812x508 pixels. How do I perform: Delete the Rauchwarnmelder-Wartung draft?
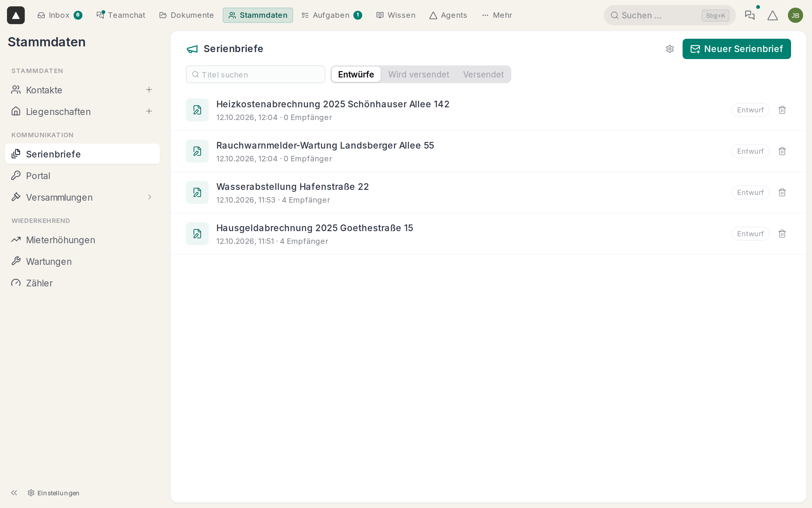click(782, 151)
